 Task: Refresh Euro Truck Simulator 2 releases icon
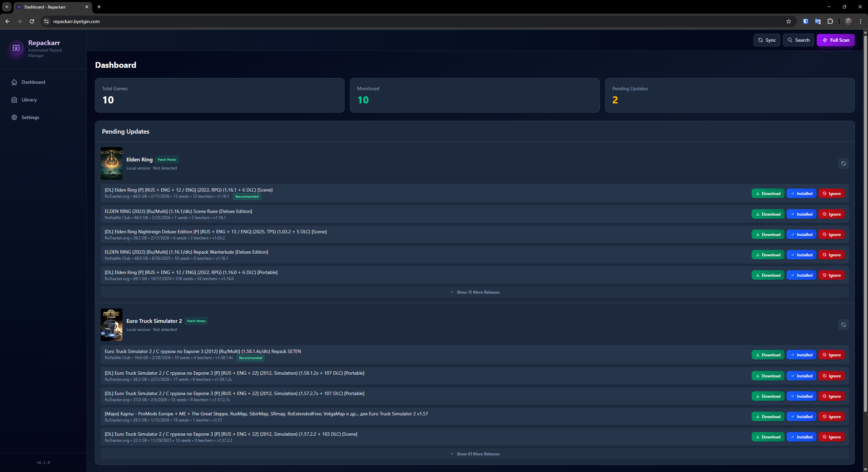[x=843, y=325]
